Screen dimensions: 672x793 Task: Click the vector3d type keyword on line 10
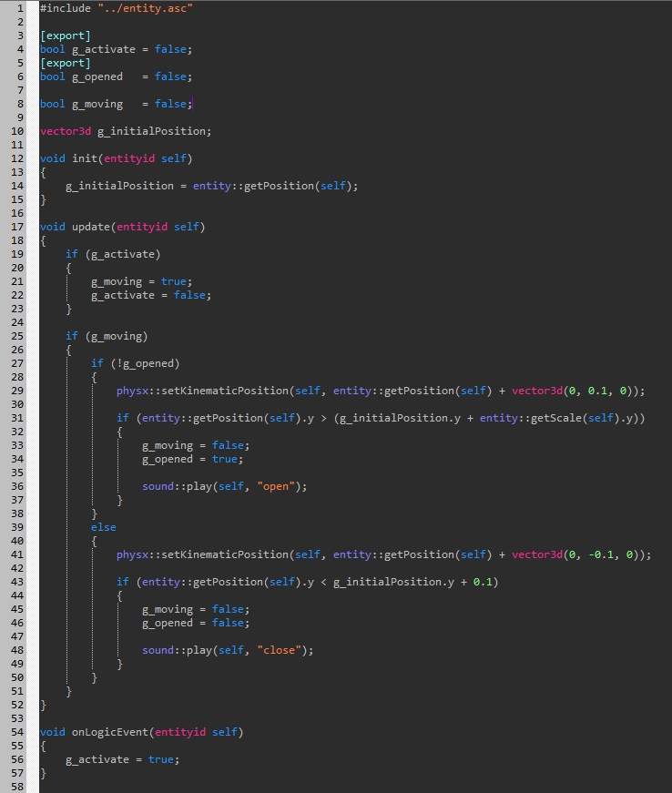[66, 131]
